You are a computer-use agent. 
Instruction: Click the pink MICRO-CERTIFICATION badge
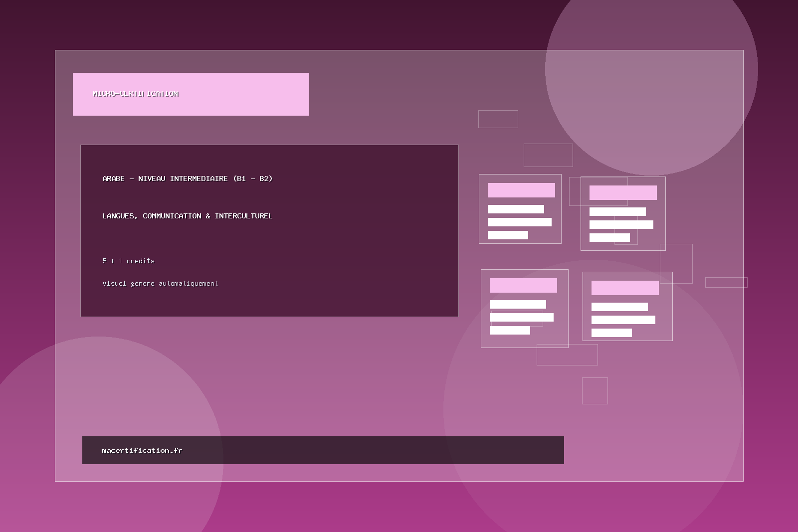191,94
